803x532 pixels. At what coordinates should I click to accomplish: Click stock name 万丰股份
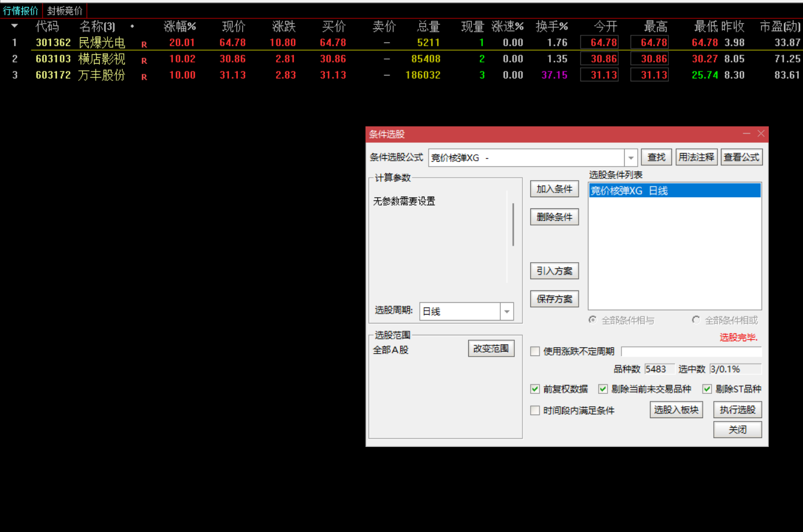[x=102, y=75]
